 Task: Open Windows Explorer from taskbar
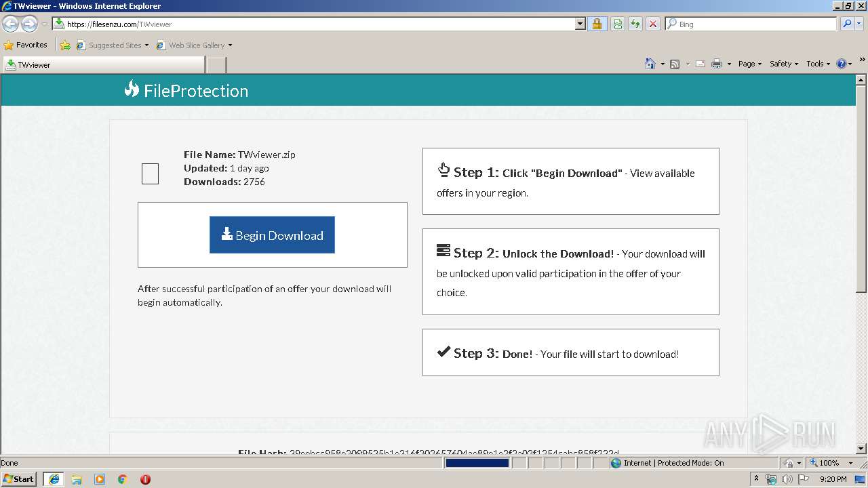77,479
